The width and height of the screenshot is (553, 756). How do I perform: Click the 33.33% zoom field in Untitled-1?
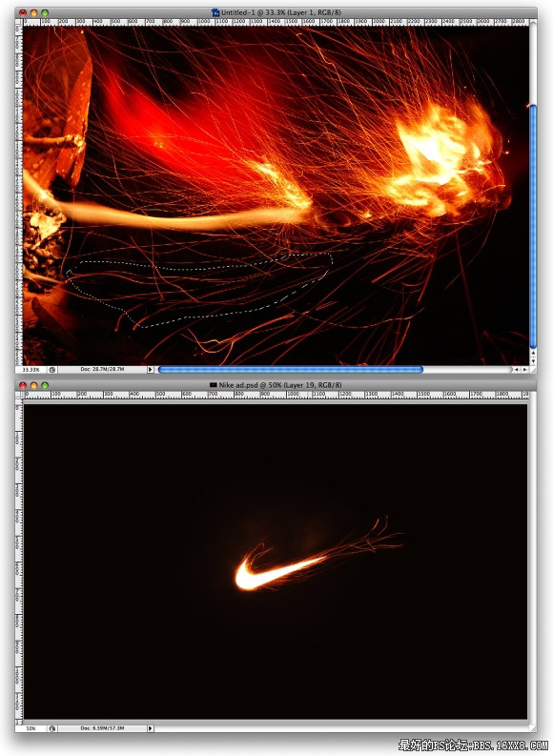pos(31,369)
